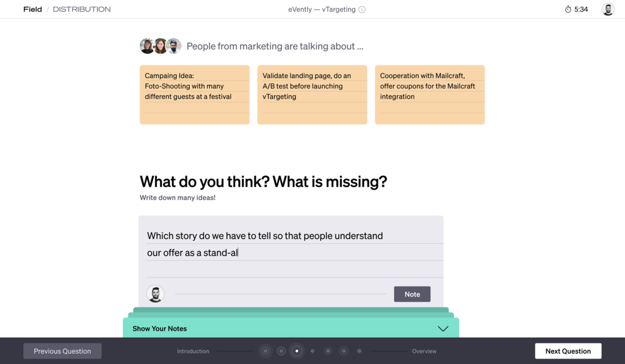Image resolution: width=625 pixels, height=364 pixels.
Task: Open the vTargeting info icon
Action: pos(361,9)
